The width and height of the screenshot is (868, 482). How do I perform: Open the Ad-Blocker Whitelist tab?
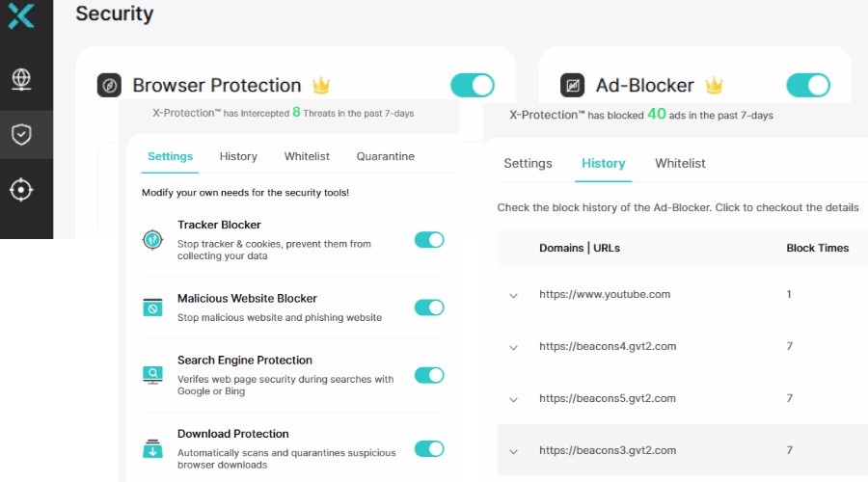[680, 163]
